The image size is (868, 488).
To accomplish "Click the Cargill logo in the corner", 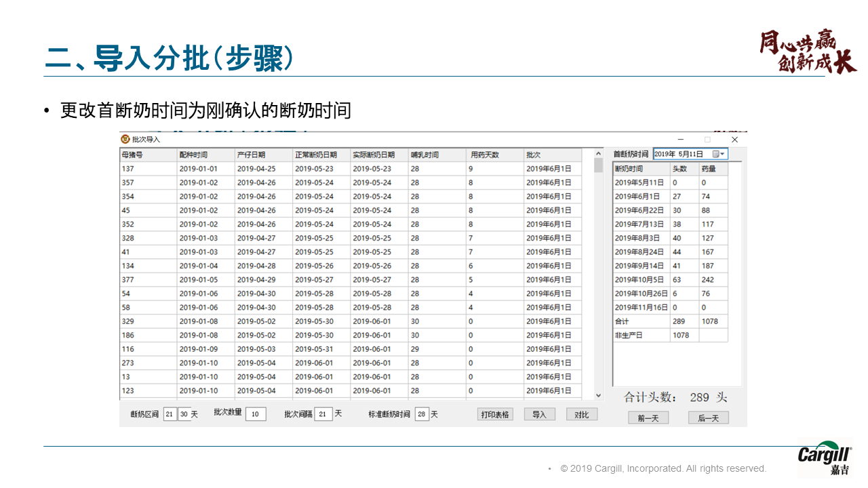I will coord(825,459).
